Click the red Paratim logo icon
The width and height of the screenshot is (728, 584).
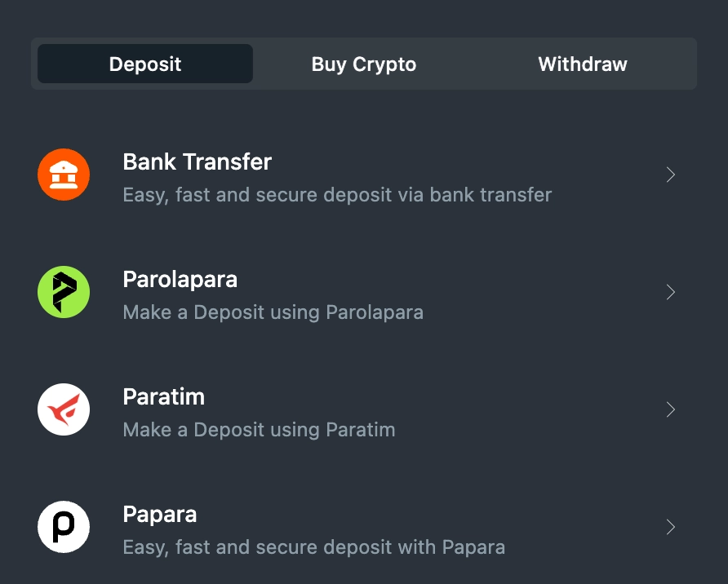pyautogui.click(x=64, y=409)
